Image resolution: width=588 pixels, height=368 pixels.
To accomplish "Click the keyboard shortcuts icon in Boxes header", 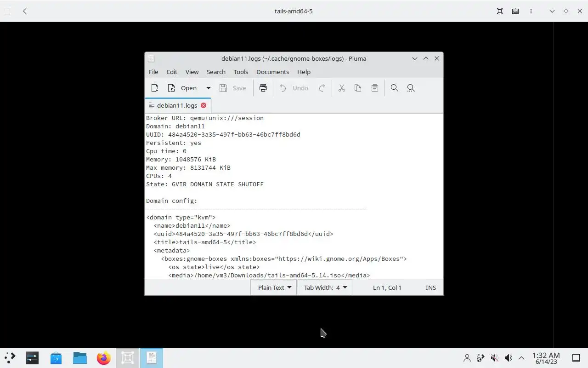I will [x=515, y=11].
